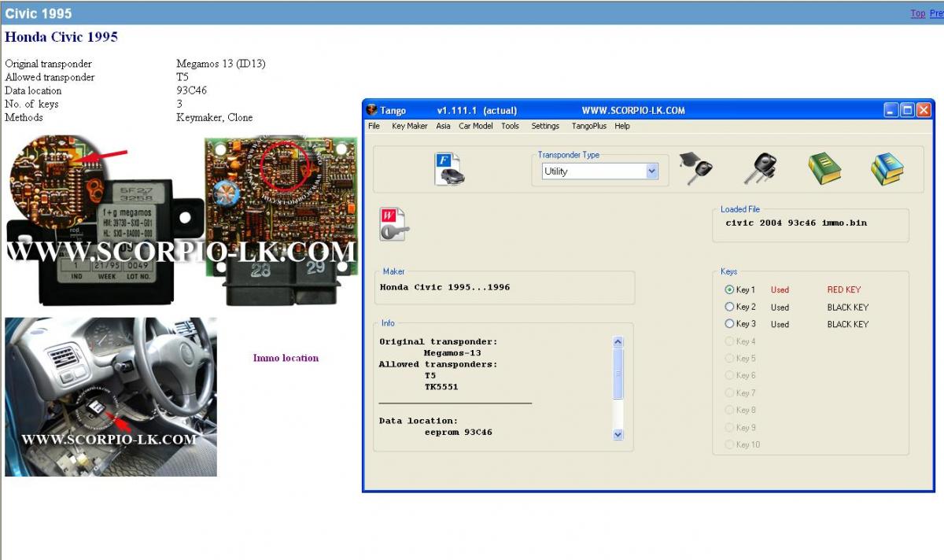Open the single green book icon

pyautogui.click(x=824, y=169)
